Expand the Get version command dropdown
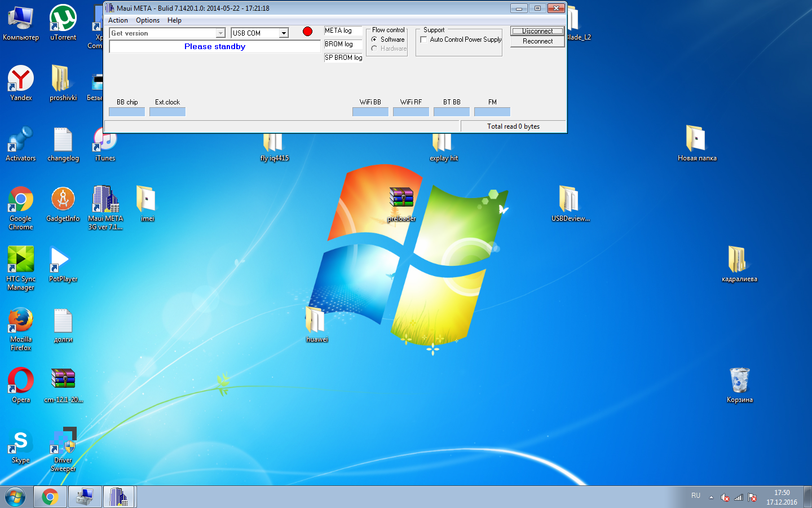 click(x=220, y=33)
